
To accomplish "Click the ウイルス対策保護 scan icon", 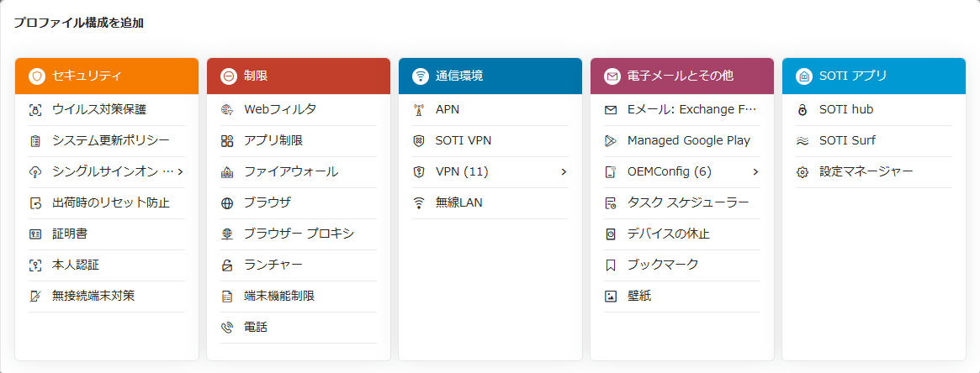I will (x=35, y=110).
